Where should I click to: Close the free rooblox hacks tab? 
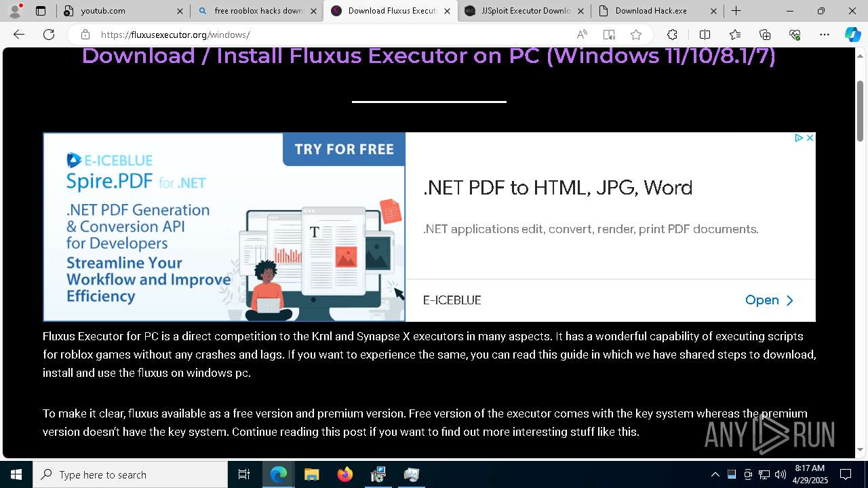point(313,11)
